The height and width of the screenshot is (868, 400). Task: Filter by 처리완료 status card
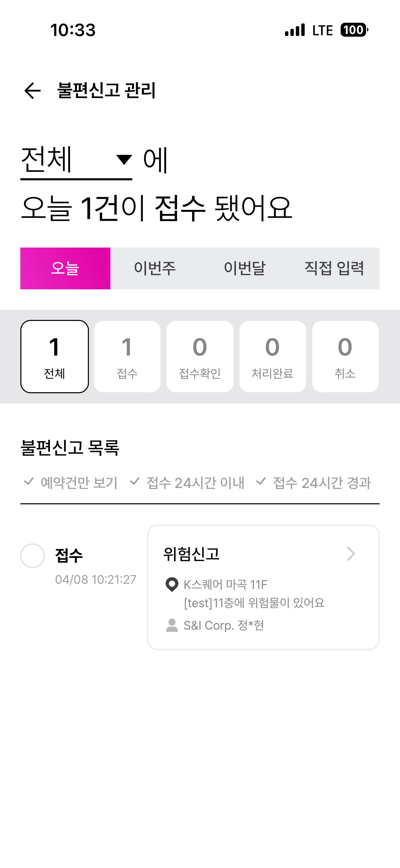[272, 357]
